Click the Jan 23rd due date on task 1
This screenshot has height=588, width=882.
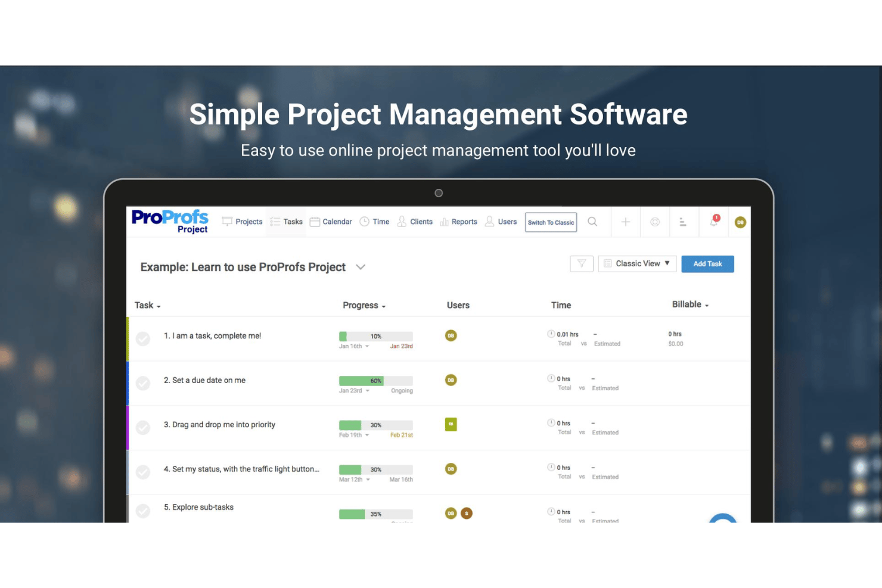401,346
